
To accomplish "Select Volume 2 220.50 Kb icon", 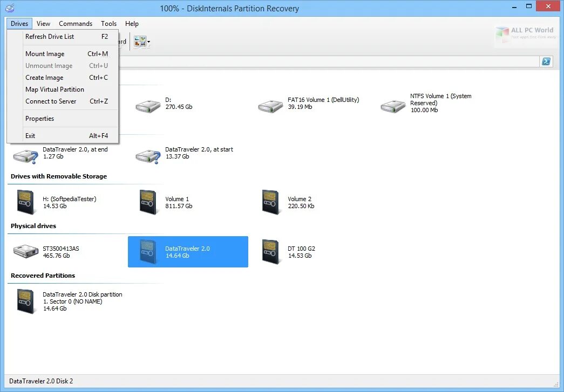I will click(x=270, y=202).
